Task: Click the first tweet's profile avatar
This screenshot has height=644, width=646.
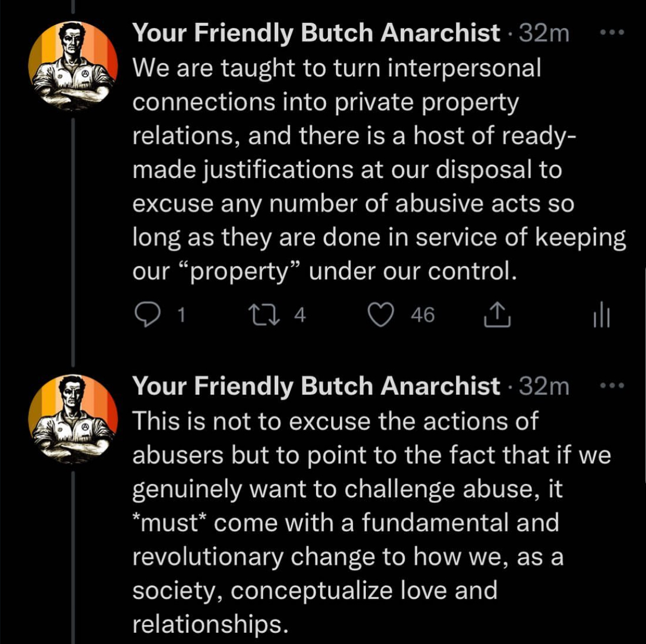Action: (x=73, y=66)
